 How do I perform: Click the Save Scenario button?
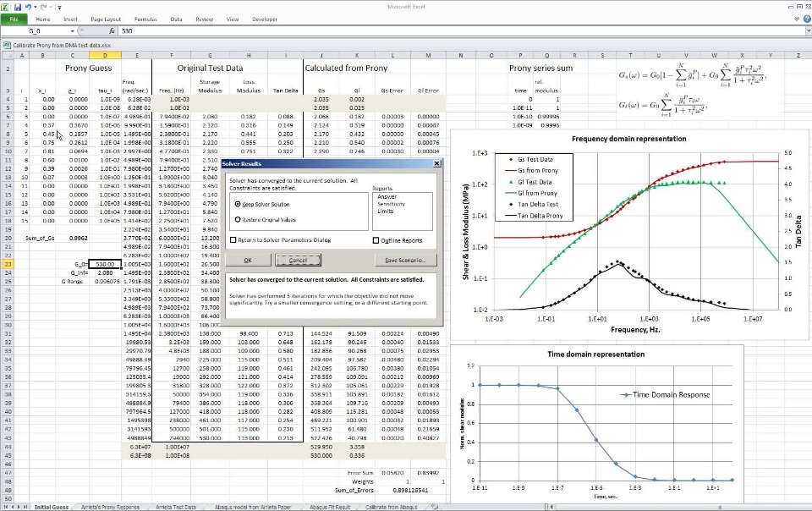[405, 260]
